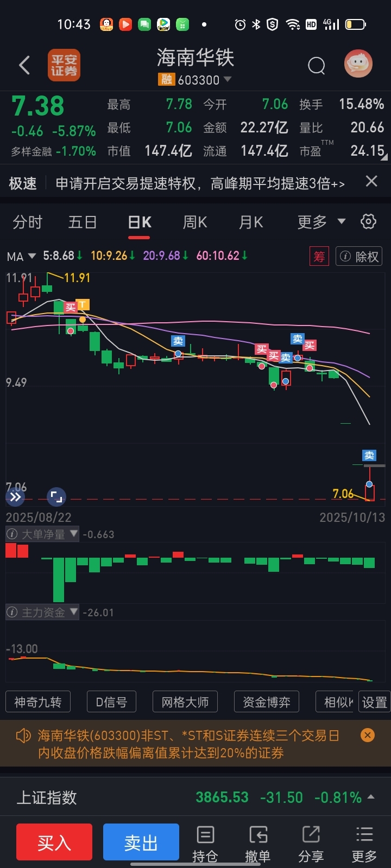Expand the 主力资金 indicator dropdown
Screen dimensions: 391x868
point(74,612)
